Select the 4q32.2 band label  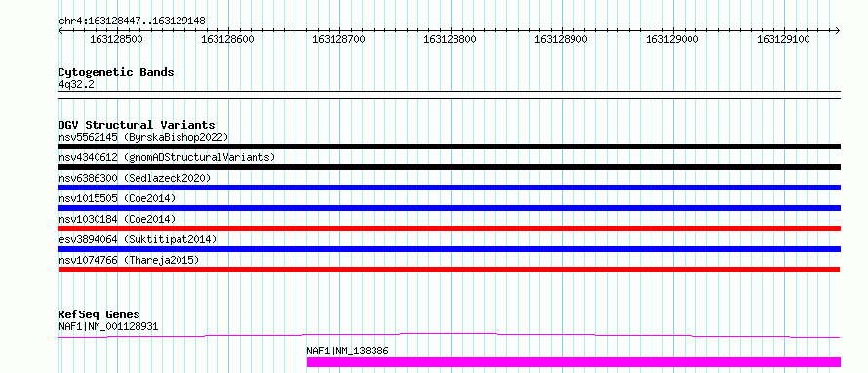[x=76, y=84]
